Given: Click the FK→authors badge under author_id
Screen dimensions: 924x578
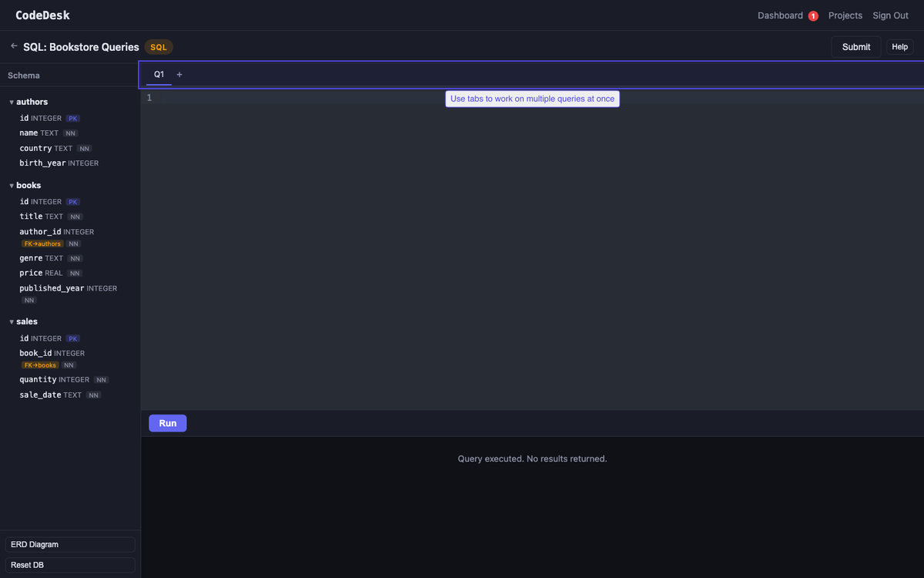Looking at the screenshot, I should (x=42, y=244).
